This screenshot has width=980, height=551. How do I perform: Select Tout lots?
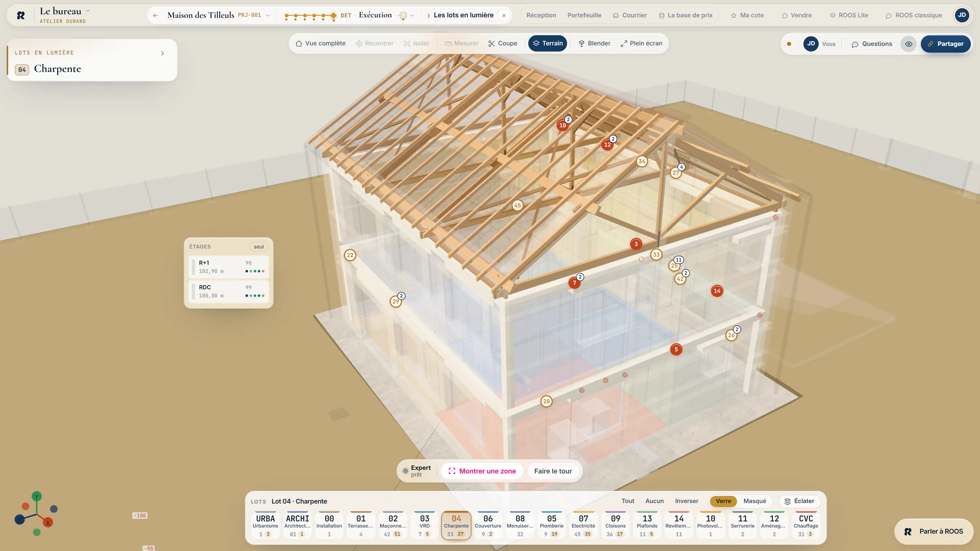tap(628, 501)
